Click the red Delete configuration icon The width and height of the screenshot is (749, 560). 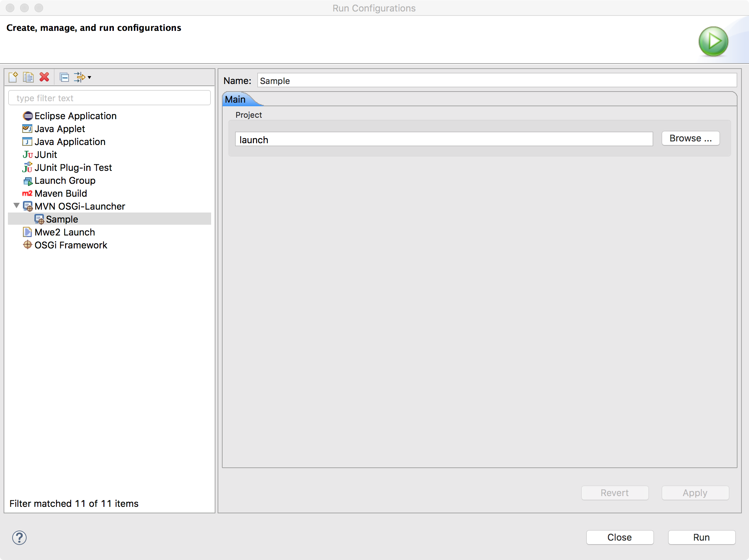click(x=44, y=77)
